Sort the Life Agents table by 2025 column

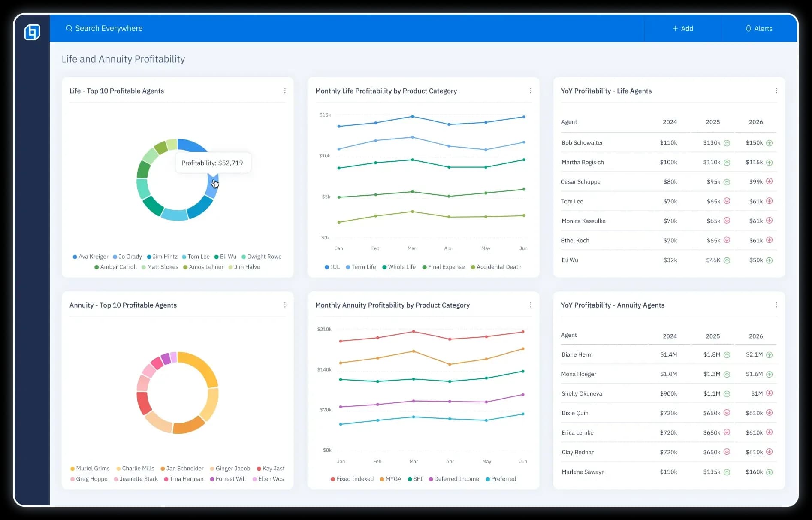[x=712, y=122]
